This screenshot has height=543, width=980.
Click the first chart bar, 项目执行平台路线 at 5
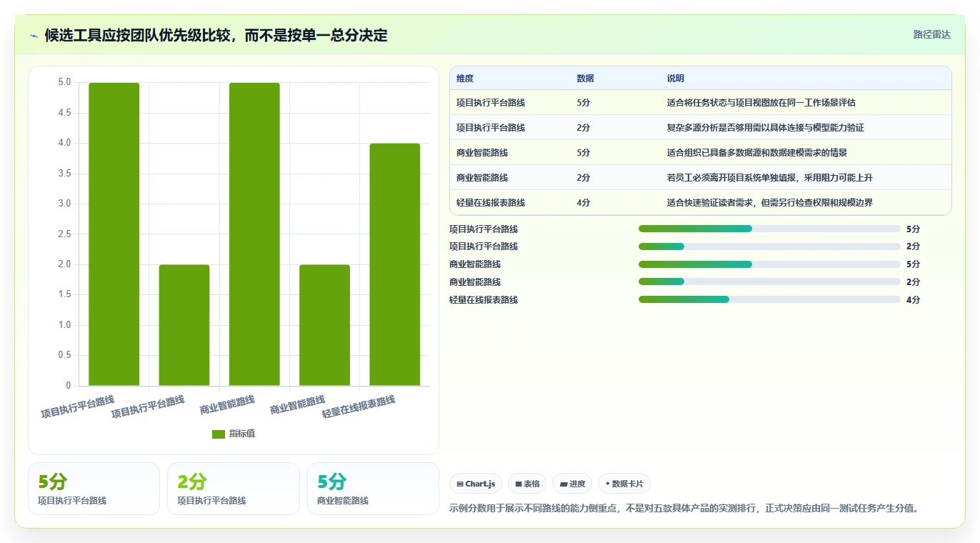[114, 234]
